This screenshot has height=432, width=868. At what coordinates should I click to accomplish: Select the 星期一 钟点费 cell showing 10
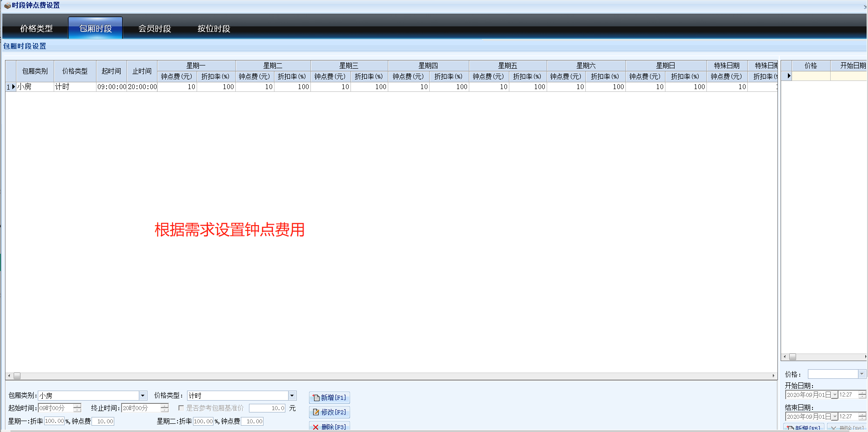pyautogui.click(x=177, y=86)
